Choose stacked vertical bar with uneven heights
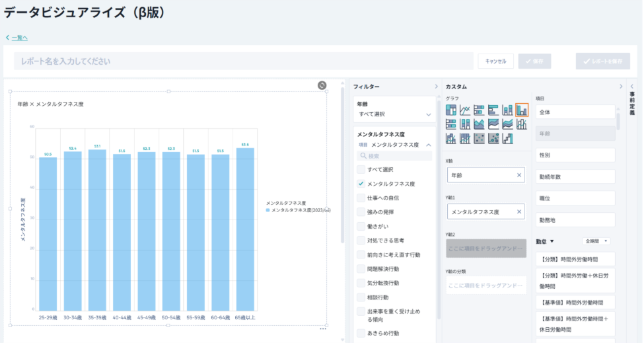Image resolution: width=644 pixels, height=343 pixels. pyautogui.click(x=508, y=110)
